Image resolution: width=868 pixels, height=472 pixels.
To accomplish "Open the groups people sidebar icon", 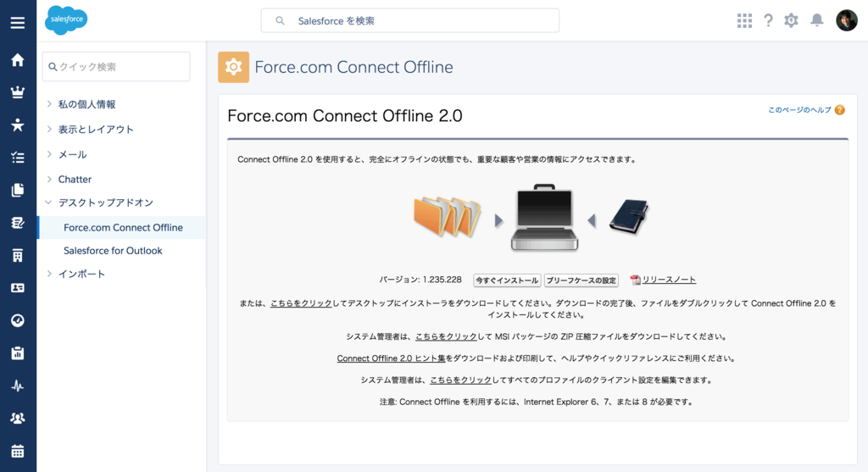I will point(18,419).
